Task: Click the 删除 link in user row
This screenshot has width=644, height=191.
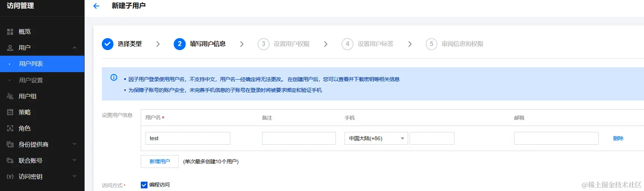Action: coord(618,138)
